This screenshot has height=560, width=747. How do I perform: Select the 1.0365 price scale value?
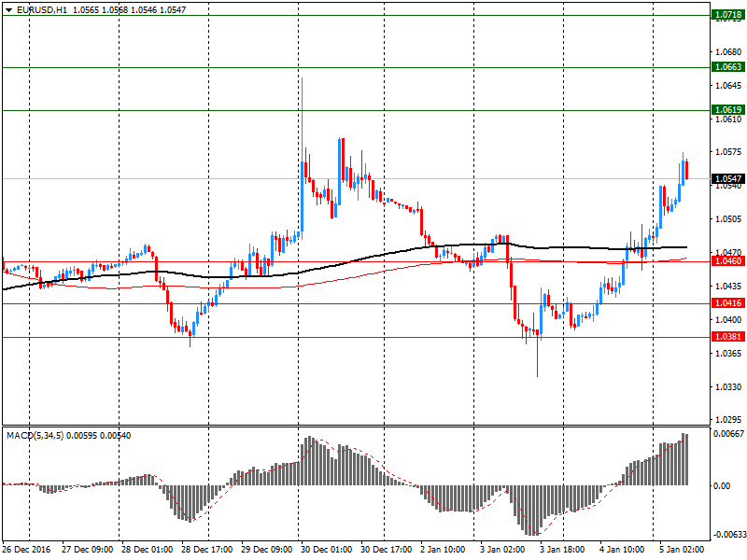(729, 353)
